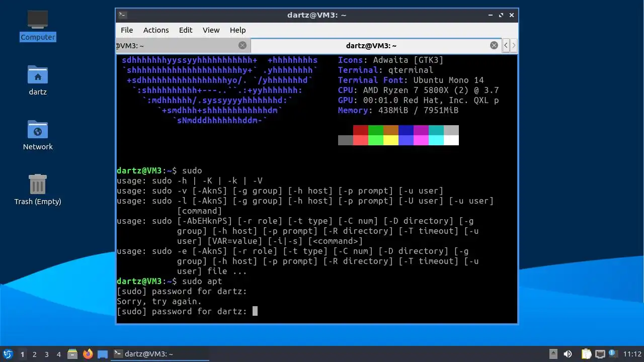
Task: Click the 'Sorry, try again.' line
Action: coord(159,301)
